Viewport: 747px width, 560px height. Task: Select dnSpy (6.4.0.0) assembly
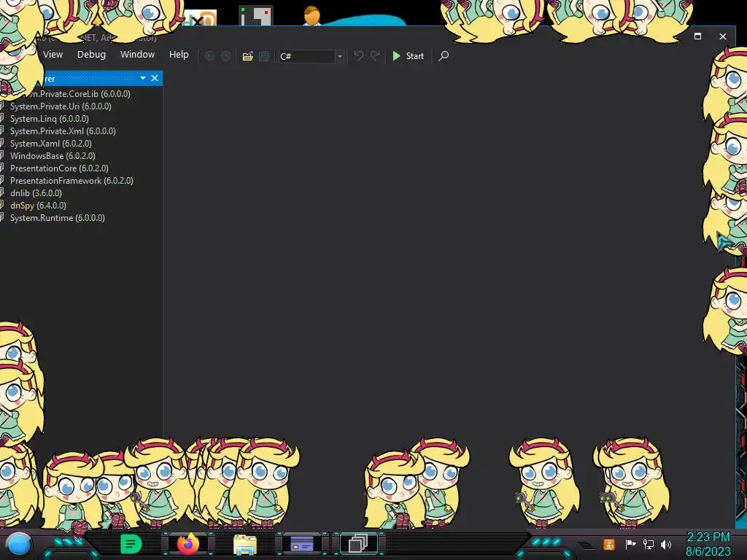tap(38, 205)
